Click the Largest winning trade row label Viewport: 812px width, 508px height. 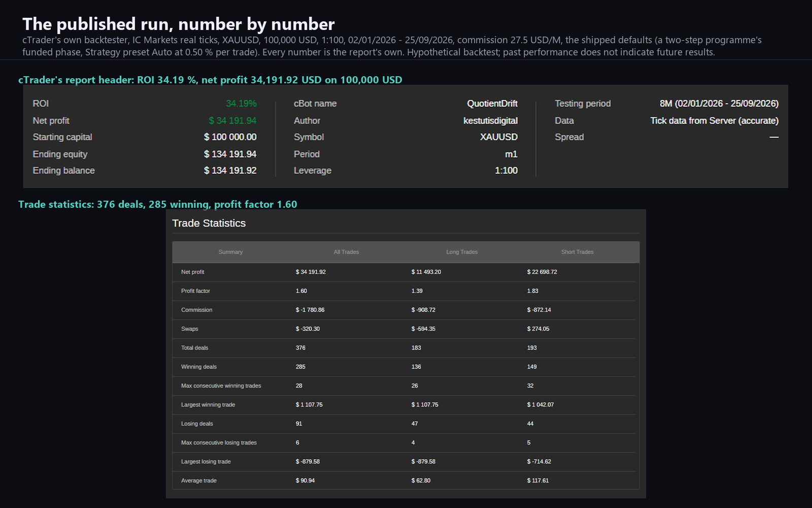pyautogui.click(x=208, y=405)
